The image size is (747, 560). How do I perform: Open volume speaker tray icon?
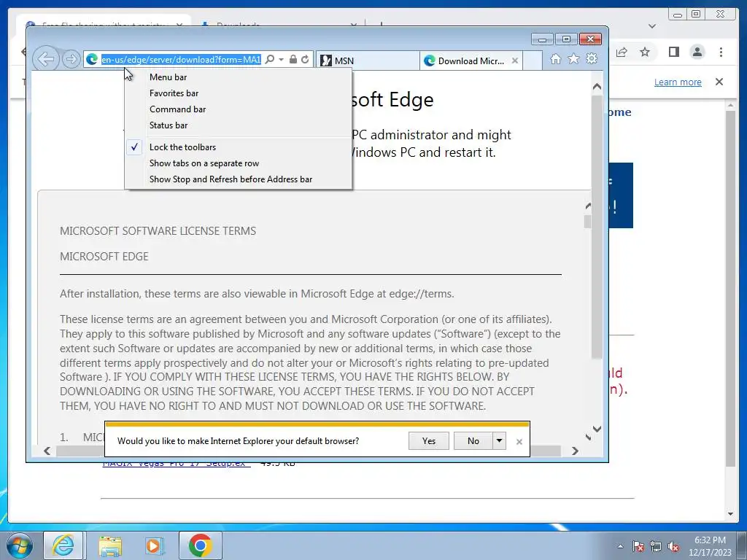point(673,546)
